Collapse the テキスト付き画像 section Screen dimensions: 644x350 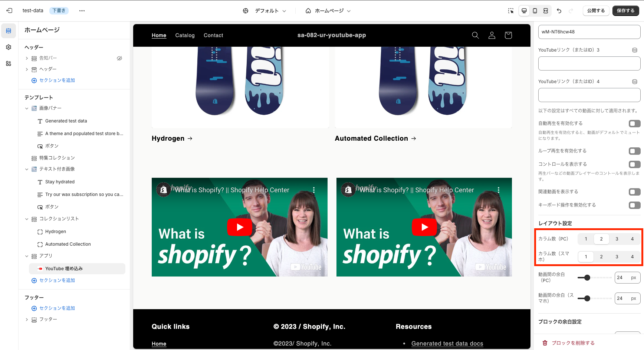tap(27, 169)
